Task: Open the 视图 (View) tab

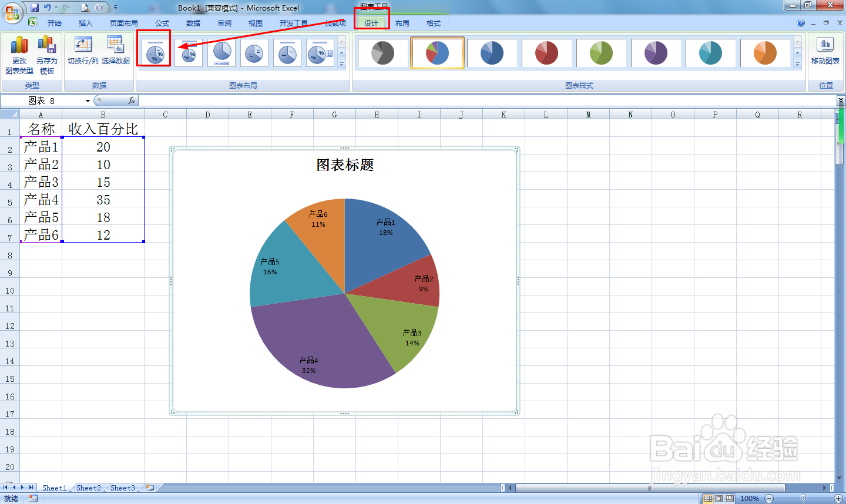Action: click(x=256, y=23)
